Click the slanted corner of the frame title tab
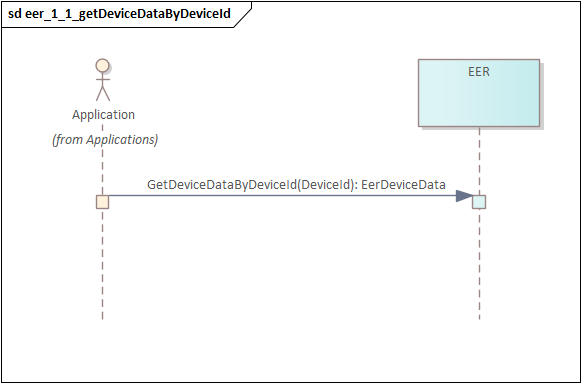This screenshot has width=581, height=384. [x=243, y=15]
